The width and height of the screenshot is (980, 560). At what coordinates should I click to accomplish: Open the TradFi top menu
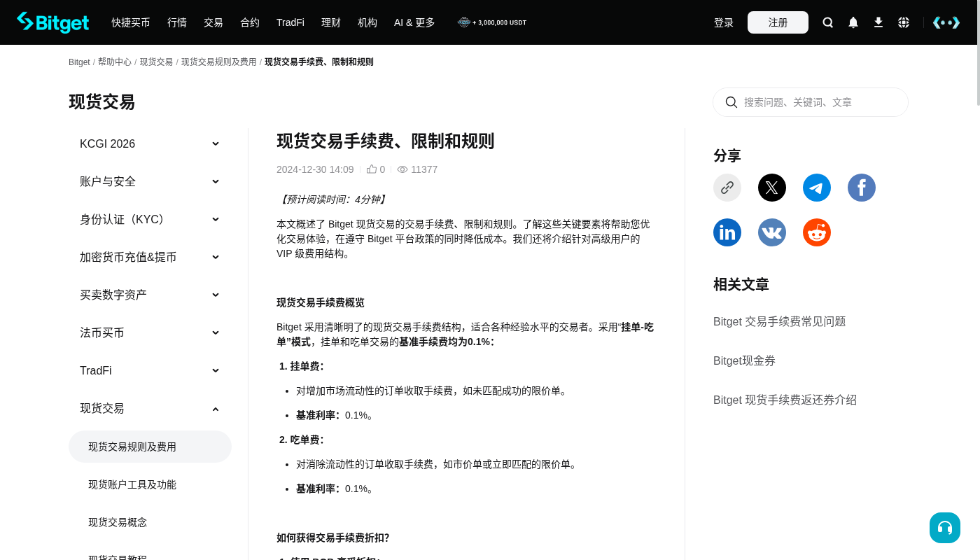click(x=290, y=22)
